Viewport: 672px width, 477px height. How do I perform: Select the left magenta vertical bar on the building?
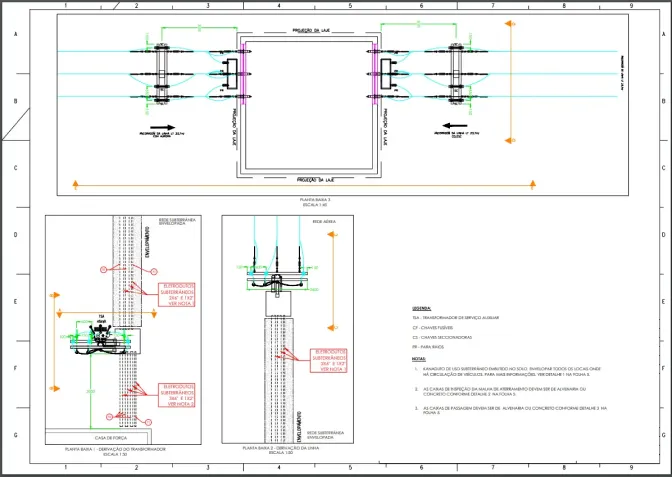coord(243,73)
